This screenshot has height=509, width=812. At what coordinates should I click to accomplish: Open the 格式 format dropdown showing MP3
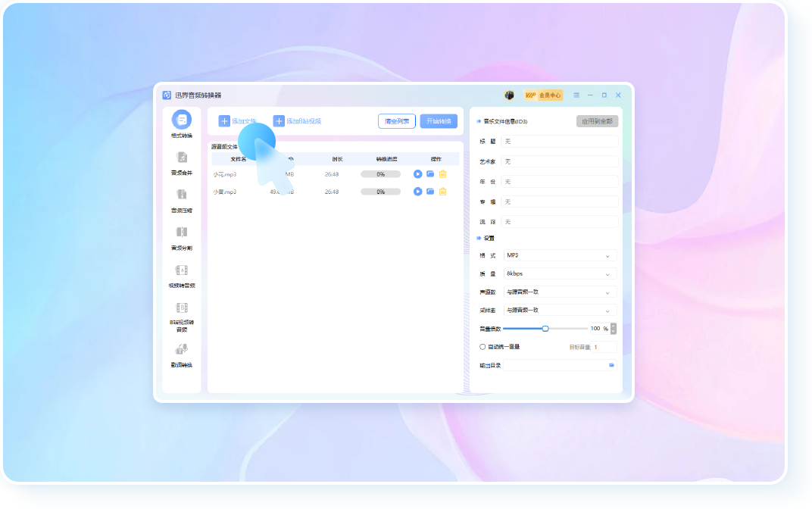point(560,255)
